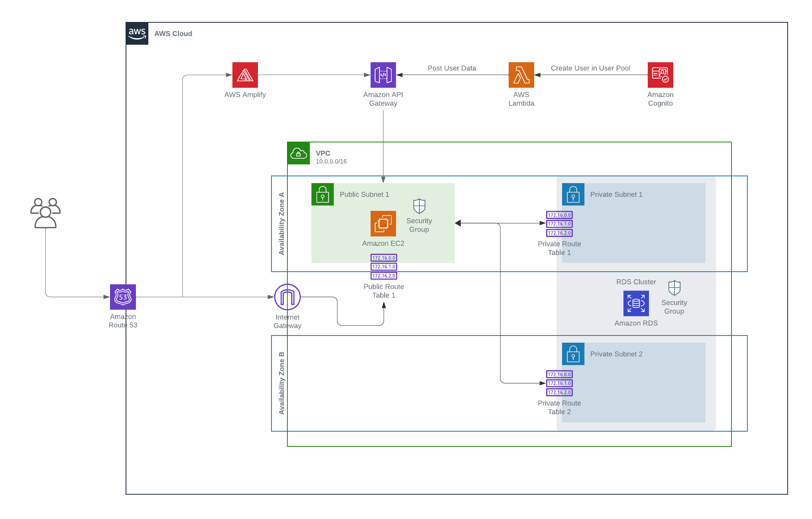Select the 'Amazon EC2' caption

coord(383,243)
